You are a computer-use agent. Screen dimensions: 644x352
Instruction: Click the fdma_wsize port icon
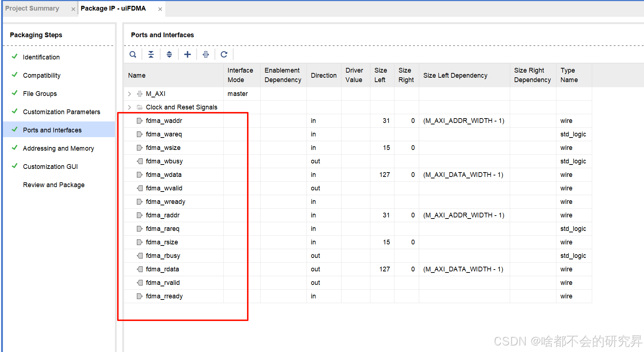coord(140,148)
